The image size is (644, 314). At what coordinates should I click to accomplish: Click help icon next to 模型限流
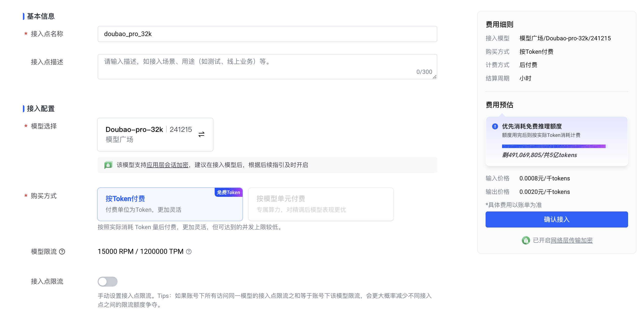click(62, 252)
